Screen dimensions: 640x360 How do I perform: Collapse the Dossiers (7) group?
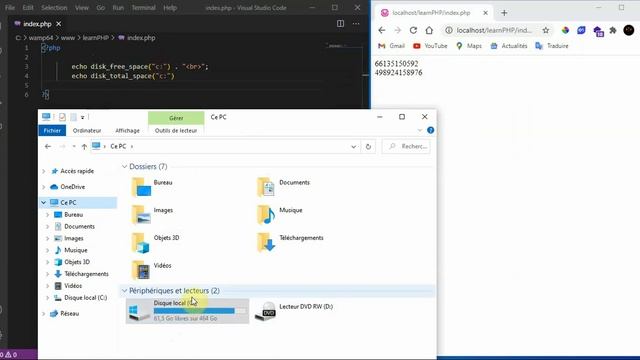coord(124,167)
